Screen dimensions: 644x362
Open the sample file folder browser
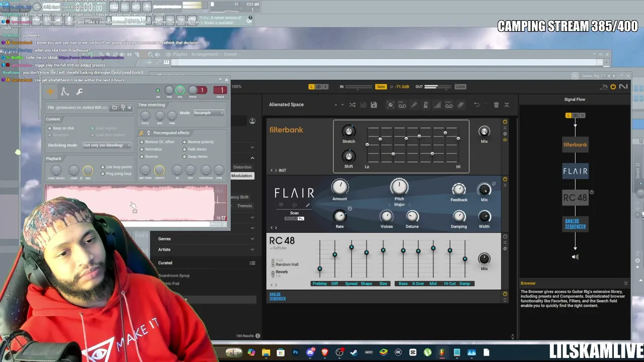click(x=115, y=108)
